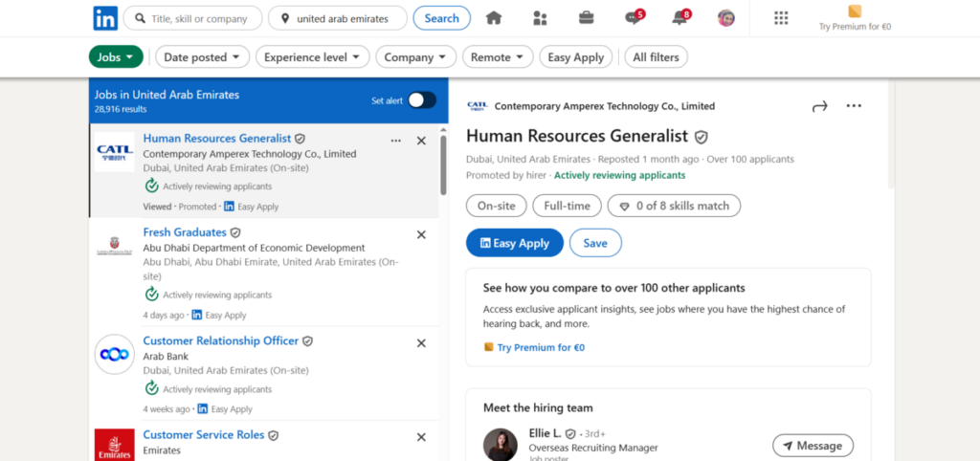Image resolution: width=980 pixels, height=461 pixels.
Task: Expand the Date posted filter
Action: point(202,57)
